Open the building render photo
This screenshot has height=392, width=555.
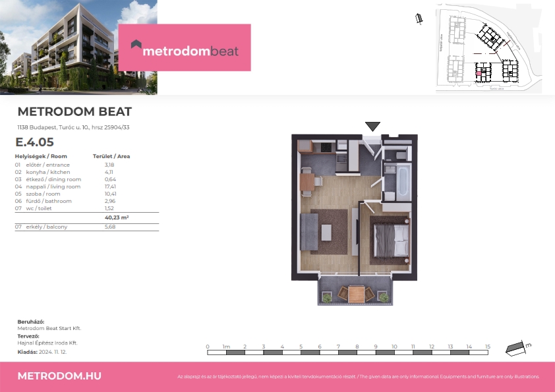(x=78, y=47)
